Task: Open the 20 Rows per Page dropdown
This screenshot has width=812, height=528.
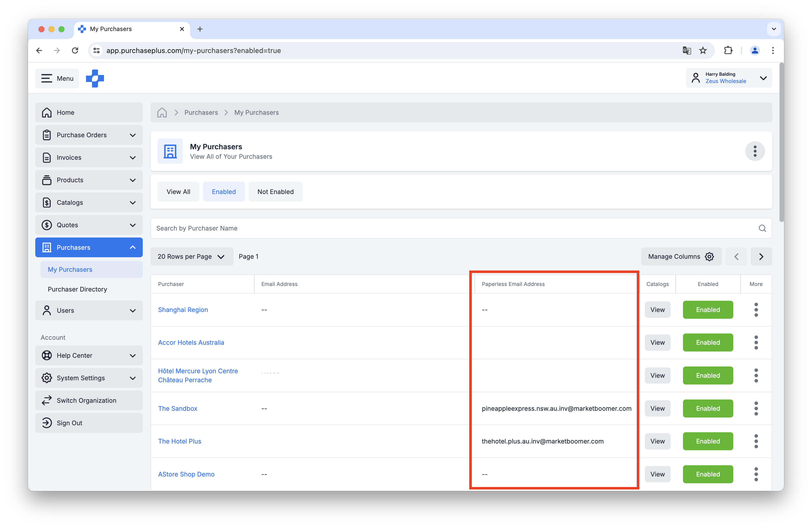Action: pos(191,256)
